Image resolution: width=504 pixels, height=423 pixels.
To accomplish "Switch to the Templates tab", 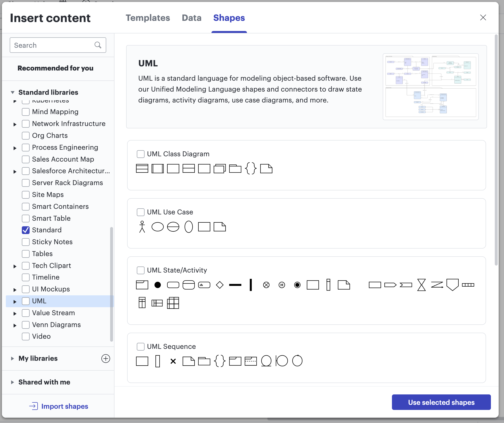I will click(148, 18).
